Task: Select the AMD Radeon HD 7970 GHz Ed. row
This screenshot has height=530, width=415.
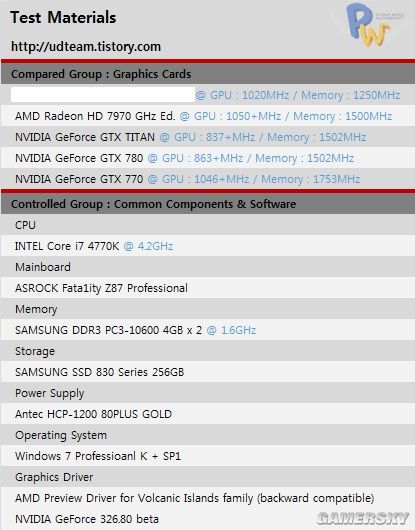Action: 208,116
